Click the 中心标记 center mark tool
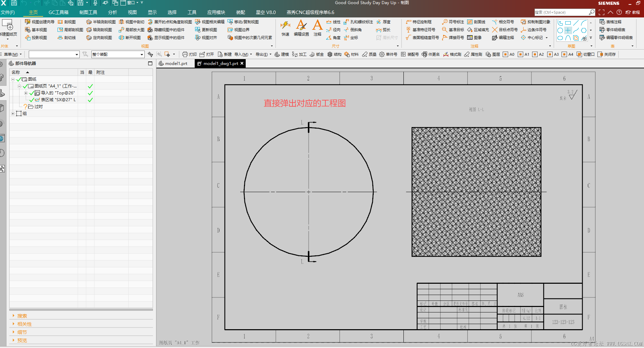Viewport: 644px width, 348px height. (532, 38)
